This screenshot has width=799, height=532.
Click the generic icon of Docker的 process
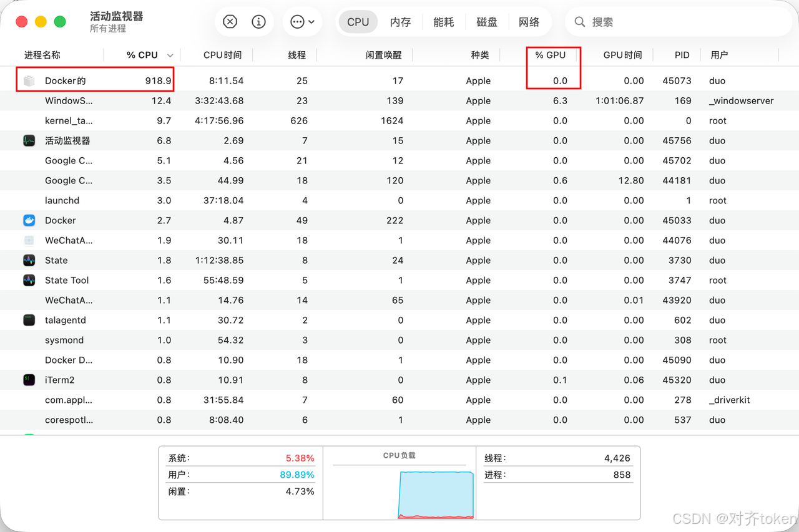(x=29, y=80)
